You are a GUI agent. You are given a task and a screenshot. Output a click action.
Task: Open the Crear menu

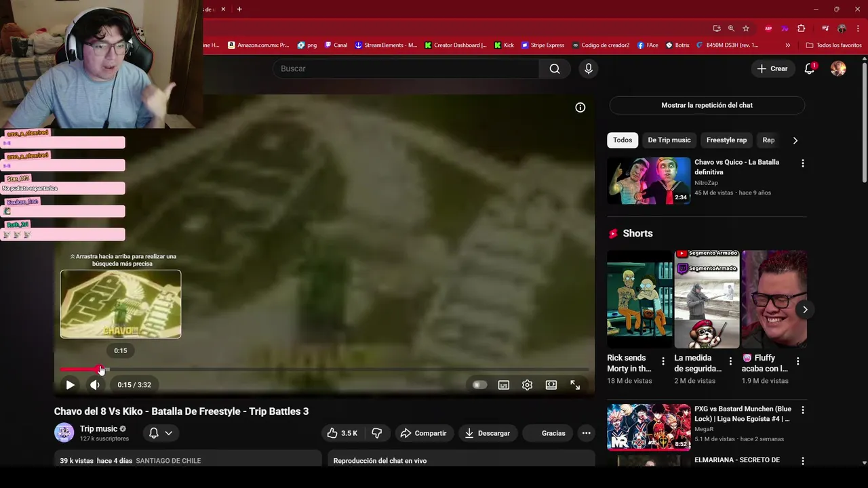(773, 68)
